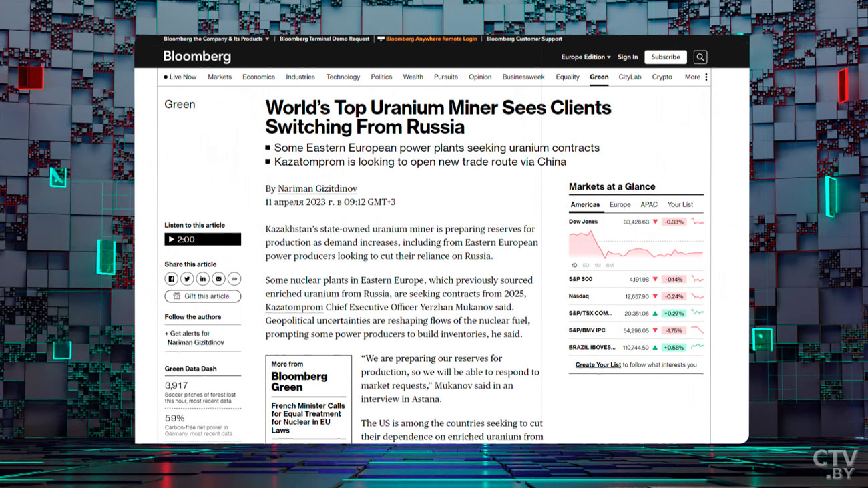This screenshot has height=488, width=868.
Task: Open Bloomberg Customer Support link
Action: (x=524, y=39)
